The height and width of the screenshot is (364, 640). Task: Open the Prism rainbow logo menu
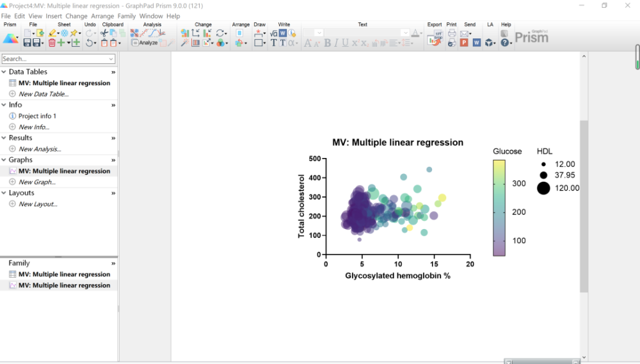[10, 39]
